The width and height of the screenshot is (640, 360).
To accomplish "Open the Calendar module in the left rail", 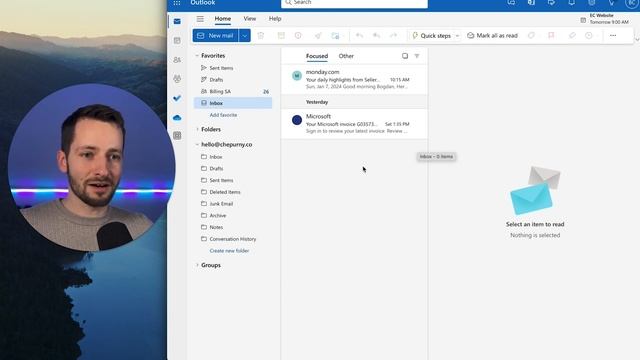I will click(177, 40).
